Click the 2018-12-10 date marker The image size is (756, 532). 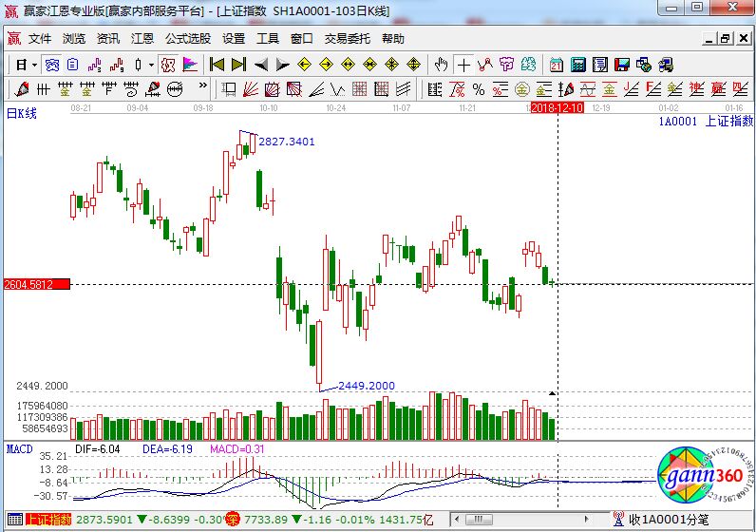coord(557,108)
